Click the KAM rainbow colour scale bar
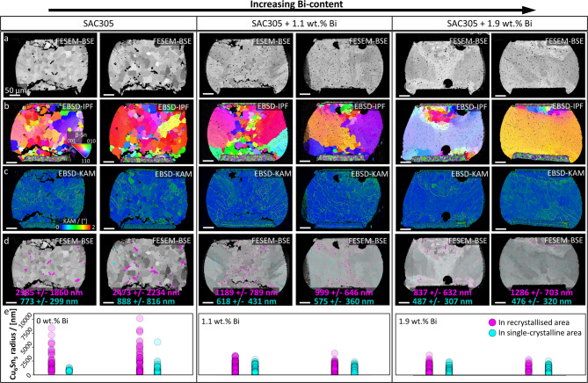Viewport: 588px width, 383px height. (75, 228)
